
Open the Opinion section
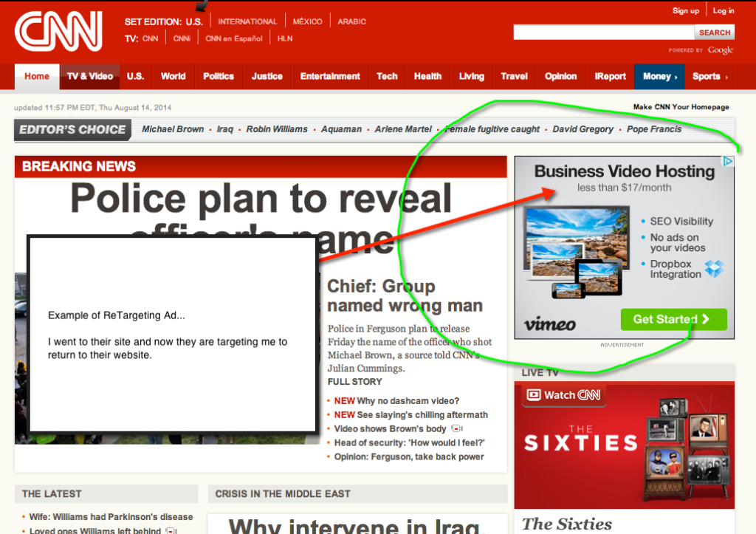pyautogui.click(x=561, y=76)
